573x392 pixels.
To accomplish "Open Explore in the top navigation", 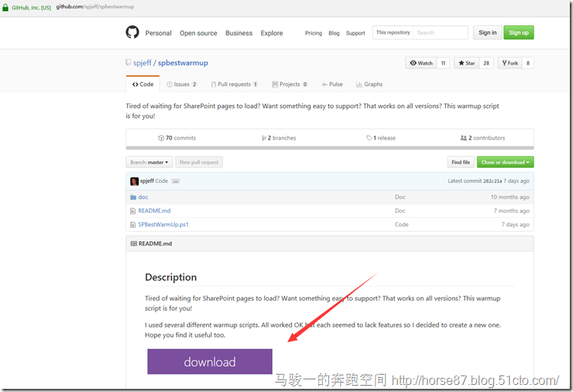I will [272, 33].
